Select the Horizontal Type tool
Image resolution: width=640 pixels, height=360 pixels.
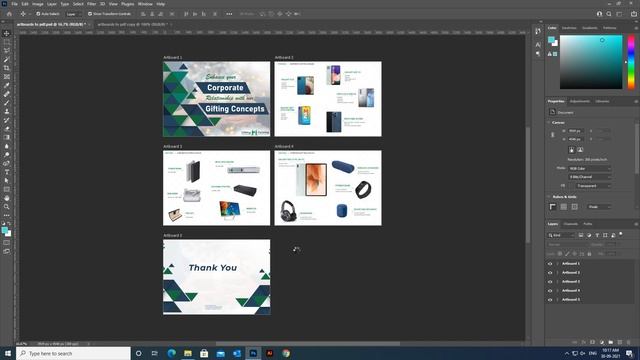7,172
